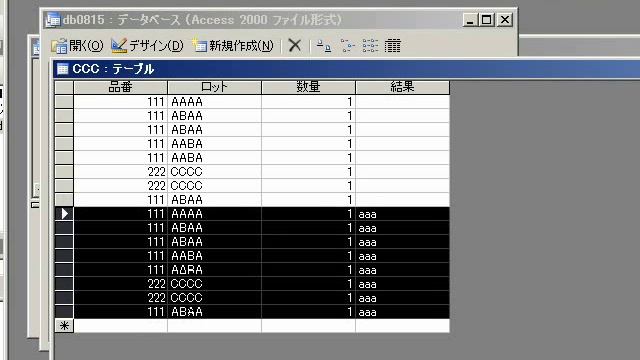640x360 pixels.
Task: Click the new-record row 結果 cell
Action: point(402,326)
